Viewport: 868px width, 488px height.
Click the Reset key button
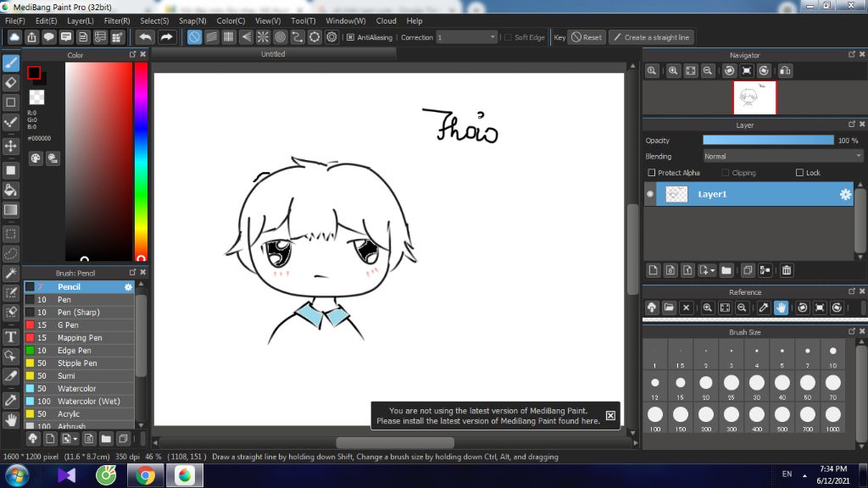tap(587, 37)
